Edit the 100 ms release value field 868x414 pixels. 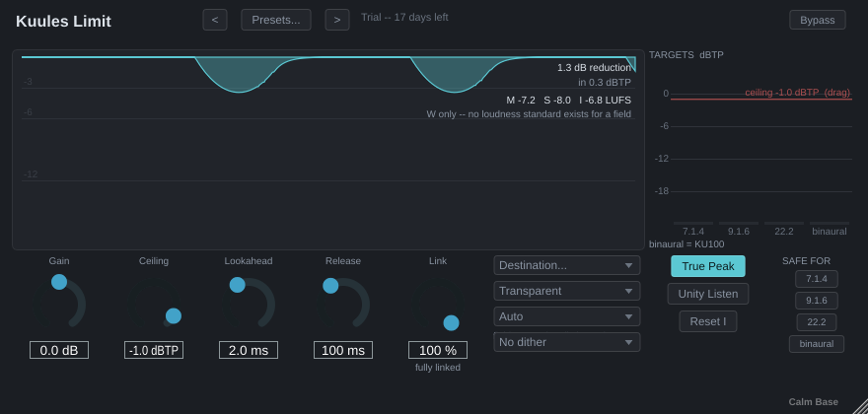[343, 350]
